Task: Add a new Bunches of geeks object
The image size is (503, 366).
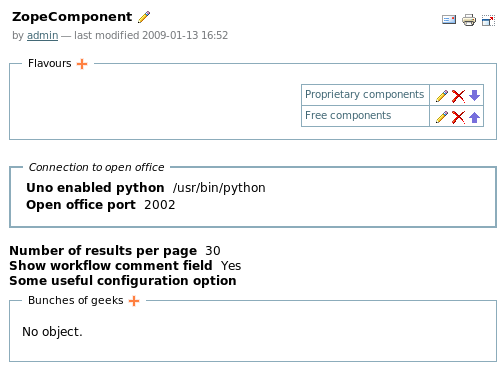Action: (x=134, y=301)
